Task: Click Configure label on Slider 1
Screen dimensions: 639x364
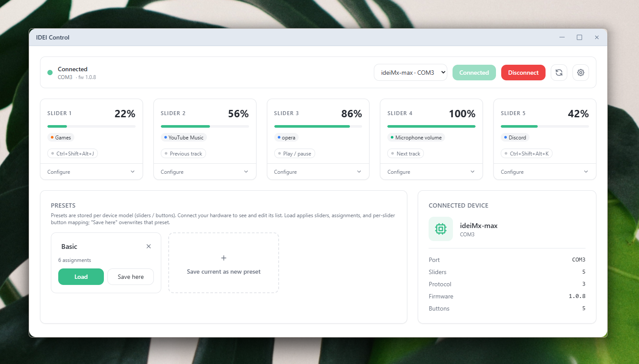Action: tap(59, 172)
